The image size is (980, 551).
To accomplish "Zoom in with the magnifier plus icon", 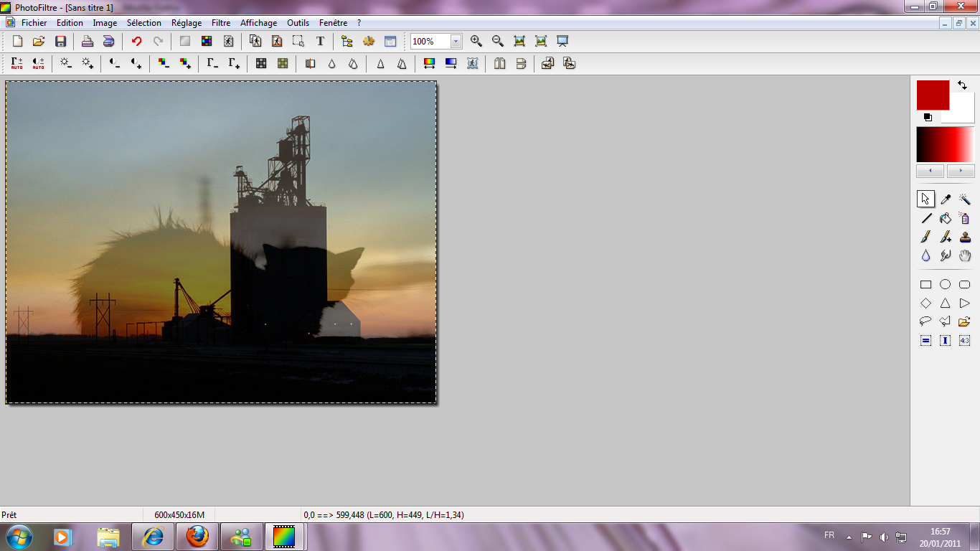I will pos(476,42).
